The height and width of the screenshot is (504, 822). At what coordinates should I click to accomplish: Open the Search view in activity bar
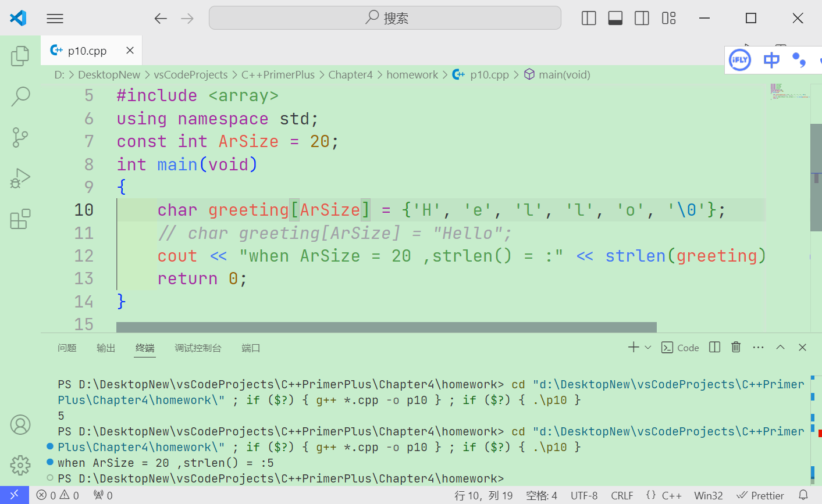20,96
